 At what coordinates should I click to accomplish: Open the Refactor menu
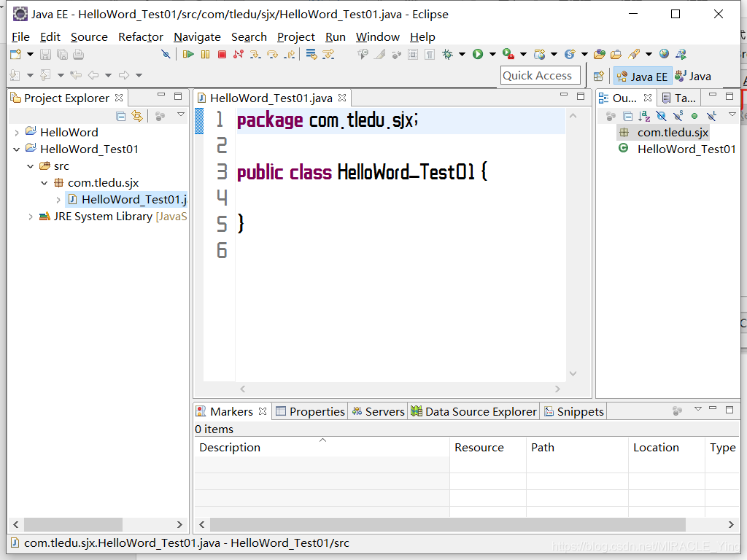(141, 36)
